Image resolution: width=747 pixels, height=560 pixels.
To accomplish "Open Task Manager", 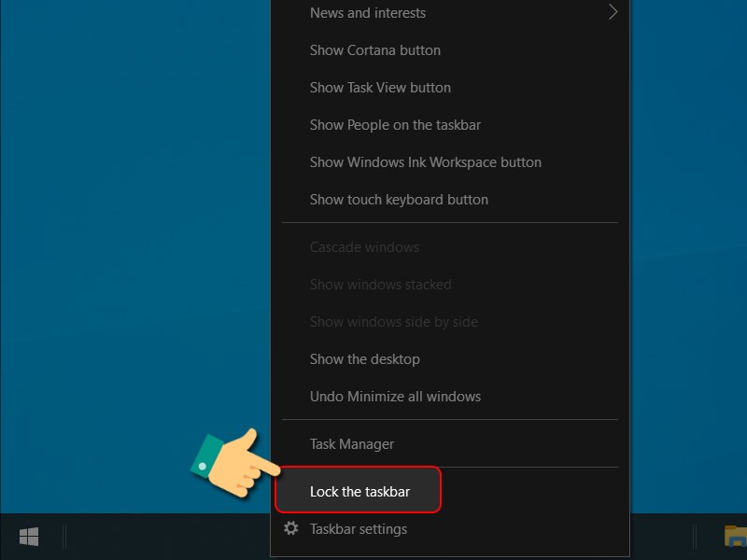I will click(351, 443).
